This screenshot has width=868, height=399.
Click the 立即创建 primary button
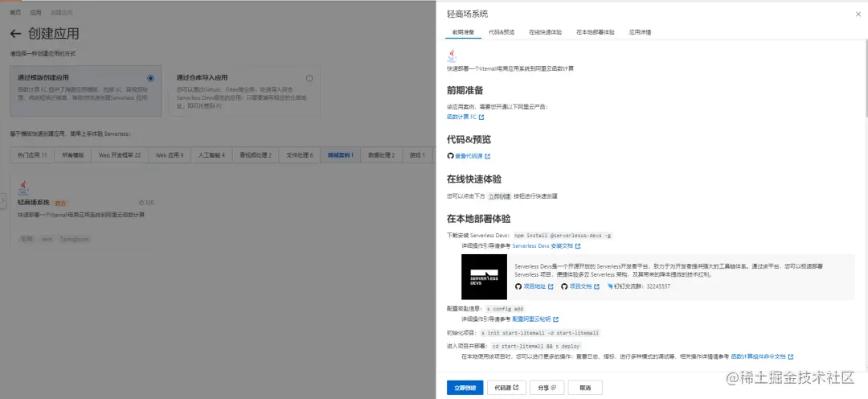point(465,388)
